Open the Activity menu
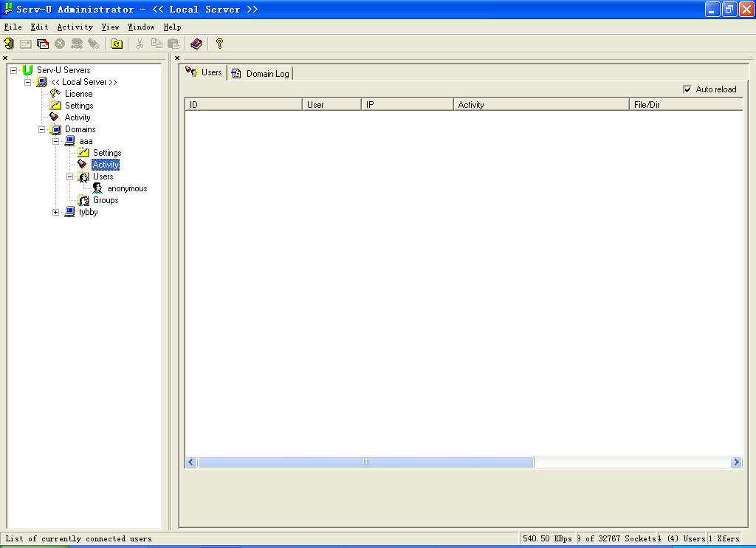The height and width of the screenshot is (548, 756). point(75,27)
